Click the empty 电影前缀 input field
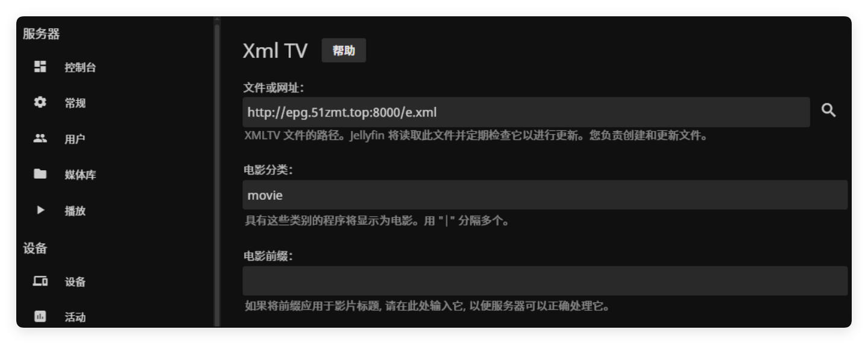 tap(544, 281)
